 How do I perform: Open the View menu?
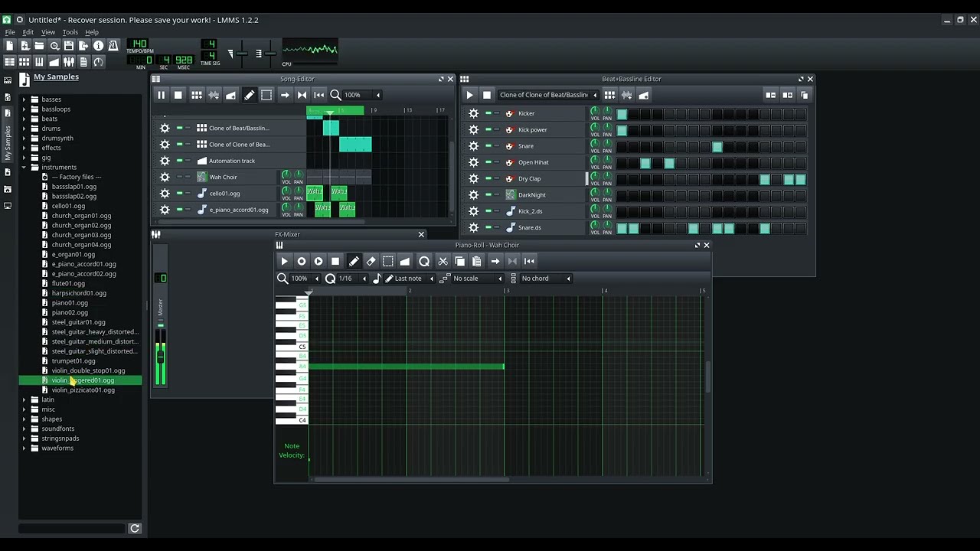click(x=48, y=32)
